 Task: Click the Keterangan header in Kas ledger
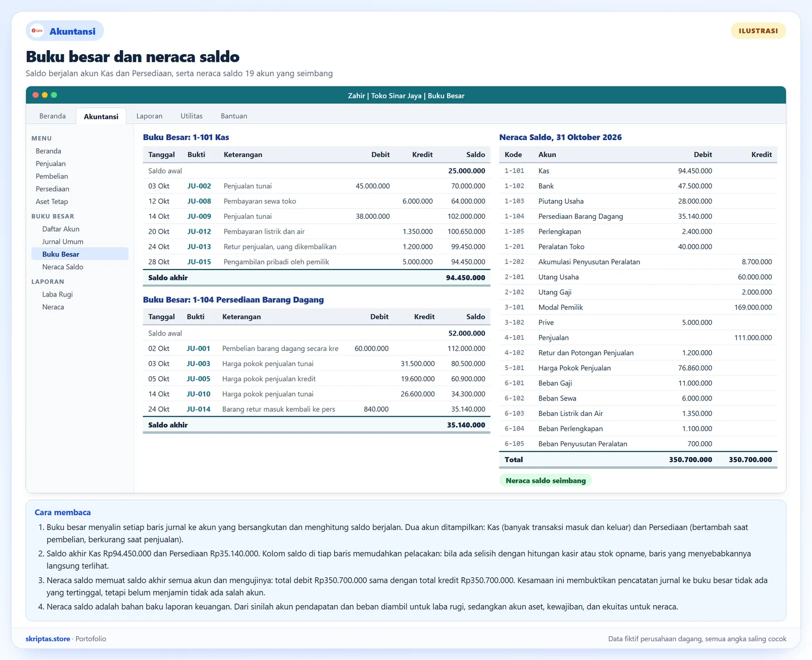pyautogui.click(x=243, y=154)
